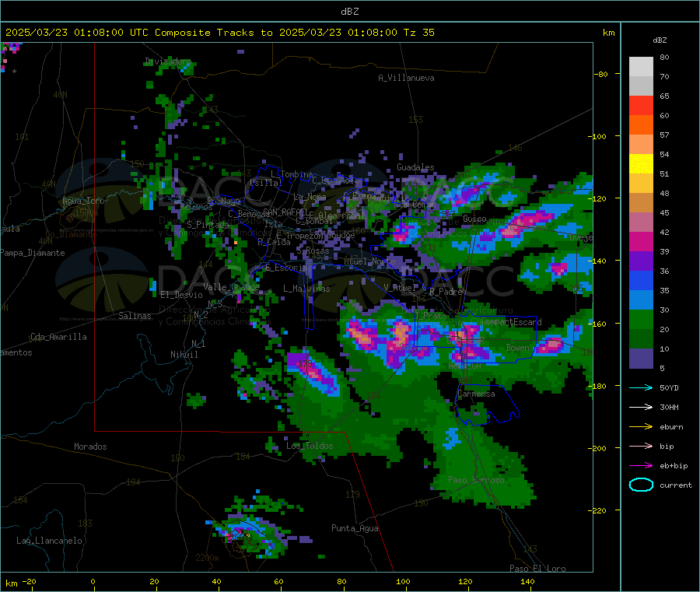Click the 'Paso_Barroso' place label
The image size is (700, 592).
click(x=476, y=480)
